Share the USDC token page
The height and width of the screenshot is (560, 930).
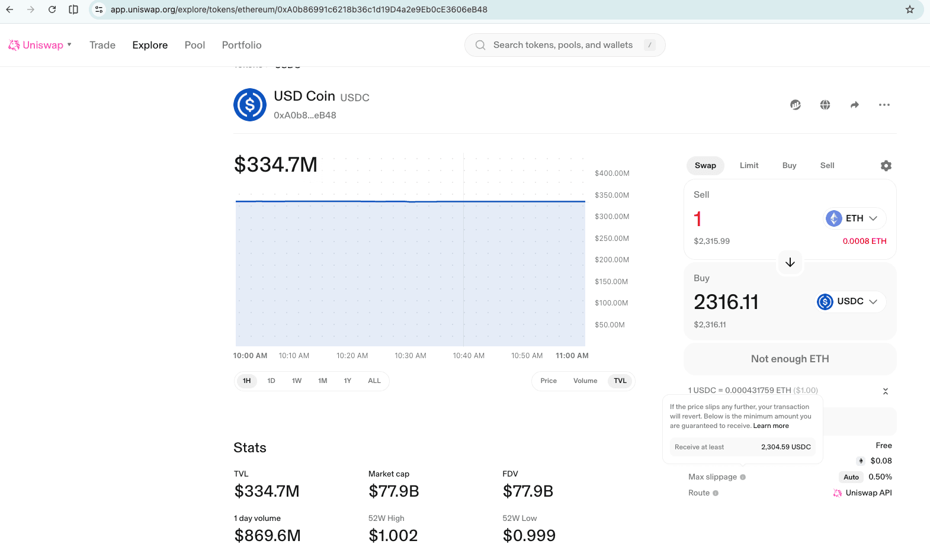855,105
